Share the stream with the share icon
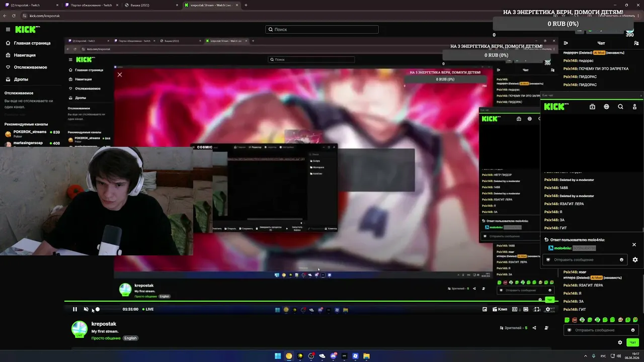644x362 pixels. click(534, 328)
